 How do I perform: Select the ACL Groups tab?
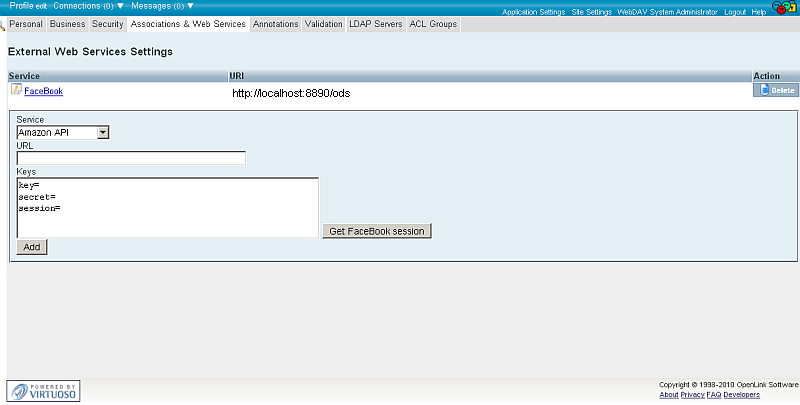click(x=434, y=24)
